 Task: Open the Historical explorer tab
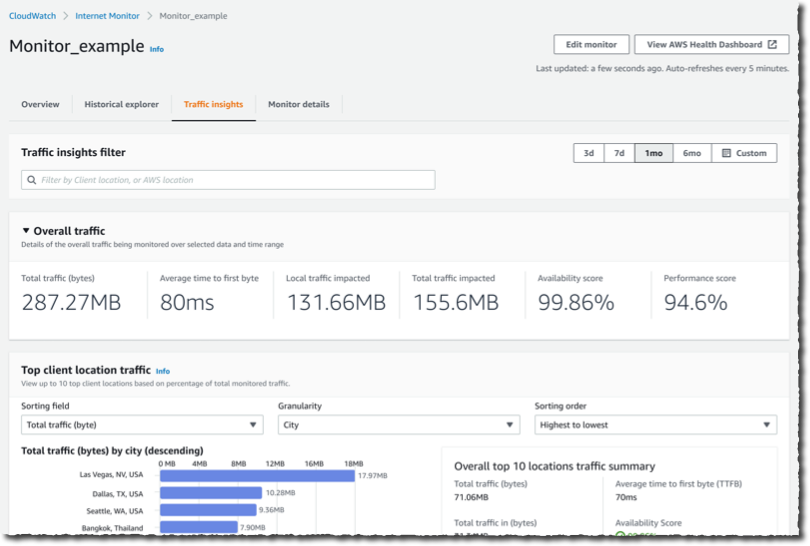(x=121, y=104)
